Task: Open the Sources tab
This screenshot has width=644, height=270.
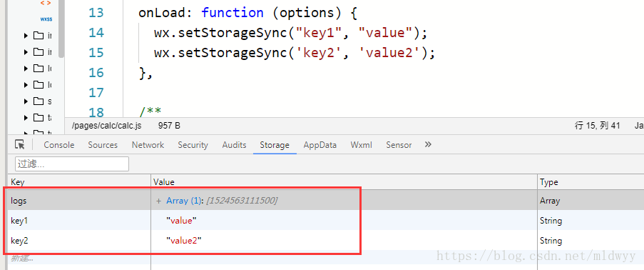Action: pyautogui.click(x=103, y=145)
